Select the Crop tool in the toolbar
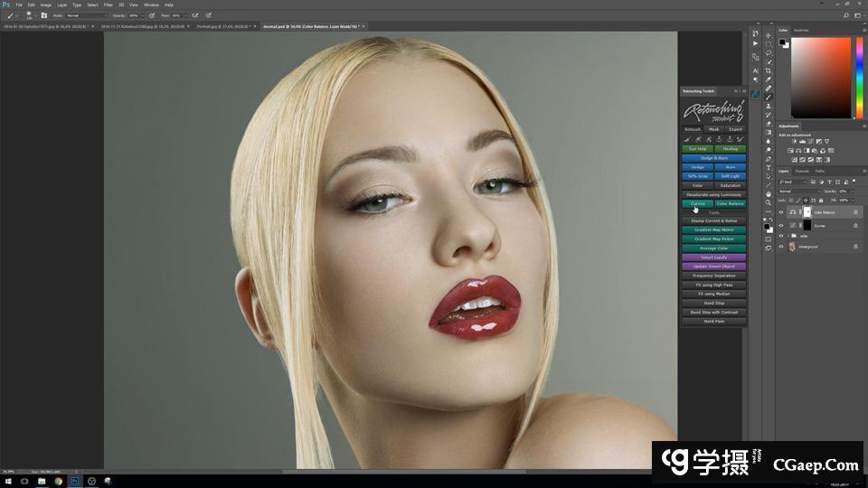The height and width of the screenshot is (488, 868). 769,70
